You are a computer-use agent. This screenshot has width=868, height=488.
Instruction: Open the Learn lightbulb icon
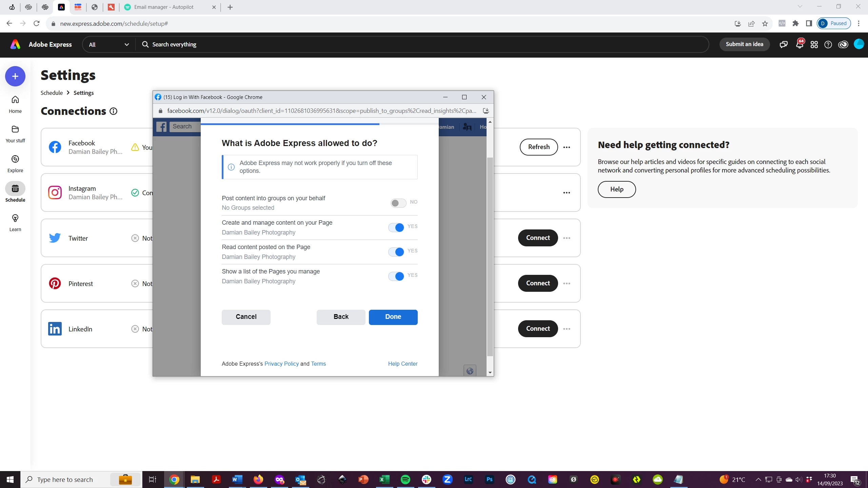click(15, 218)
